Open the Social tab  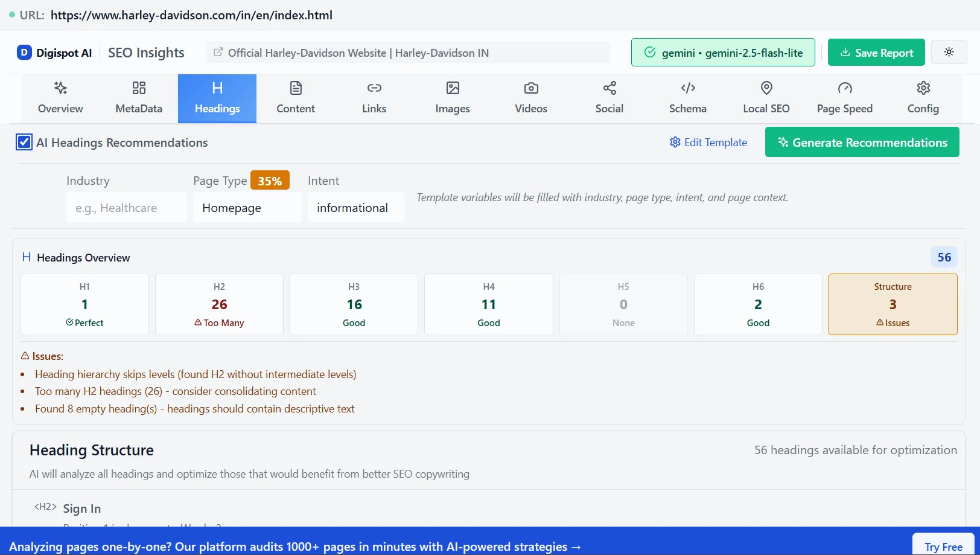click(x=609, y=98)
